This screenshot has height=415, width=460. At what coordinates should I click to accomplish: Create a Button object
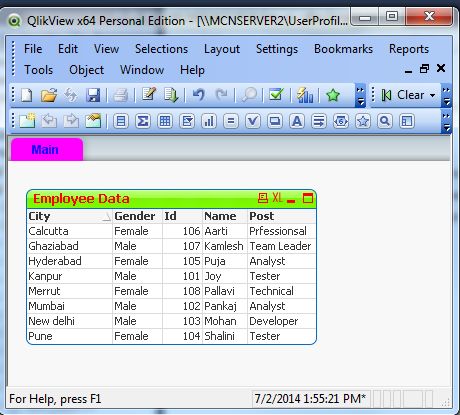click(x=275, y=121)
